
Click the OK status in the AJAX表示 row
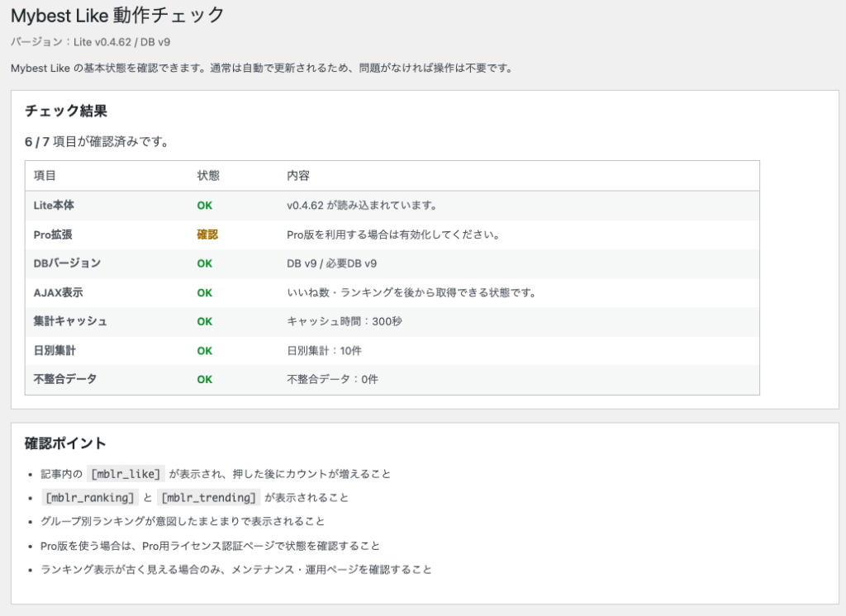pyautogui.click(x=205, y=293)
